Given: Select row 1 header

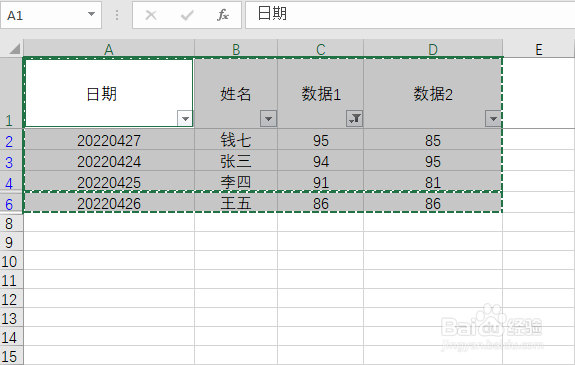Looking at the screenshot, I should tap(11, 93).
